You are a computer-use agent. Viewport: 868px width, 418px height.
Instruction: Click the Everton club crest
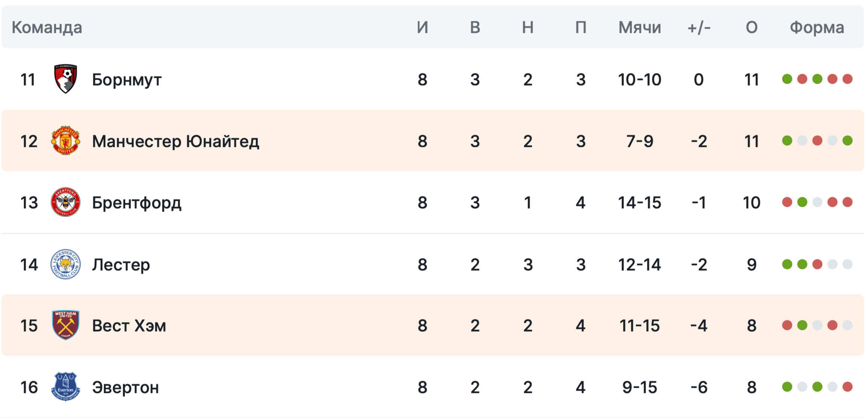[65, 387]
